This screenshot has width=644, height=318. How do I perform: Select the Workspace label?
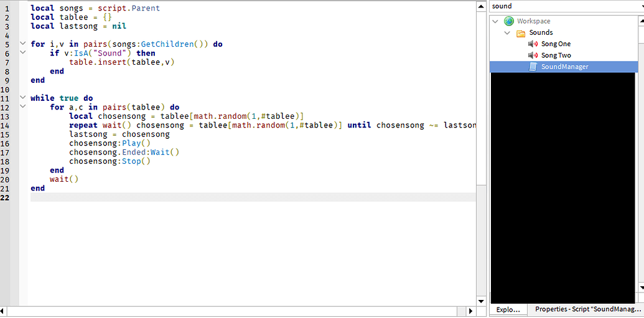tap(533, 21)
